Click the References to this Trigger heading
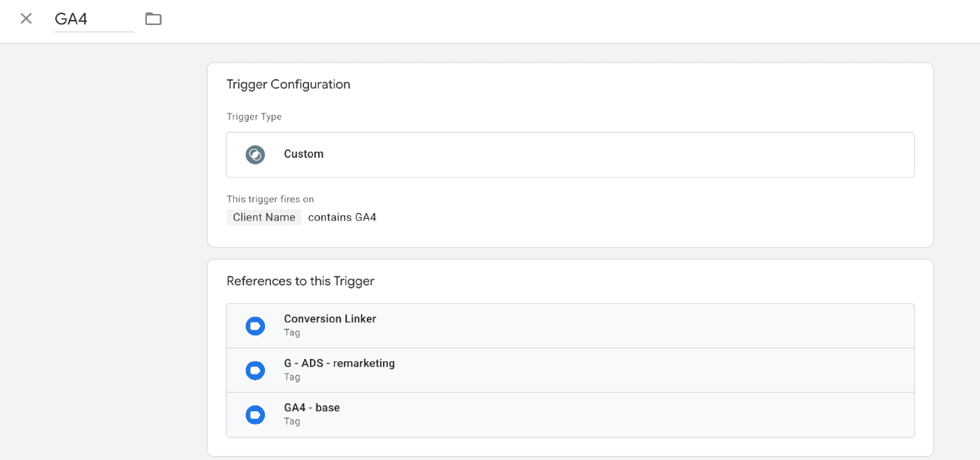This screenshot has width=980, height=460. click(300, 281)
